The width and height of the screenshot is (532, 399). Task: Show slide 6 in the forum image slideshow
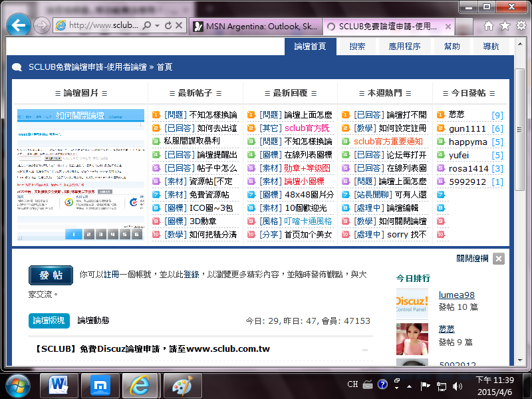coord(137,234)
